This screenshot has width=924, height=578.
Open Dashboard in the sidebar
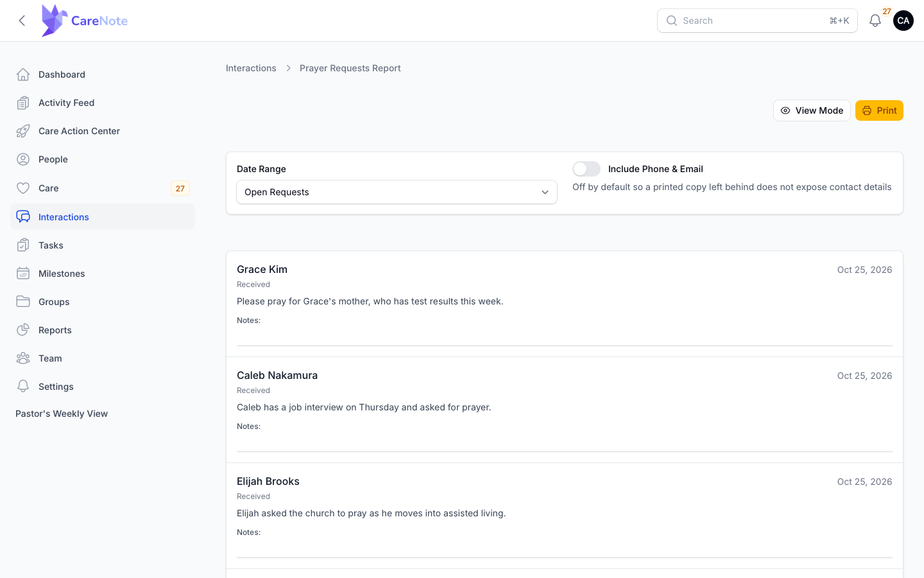click(103, 74)
